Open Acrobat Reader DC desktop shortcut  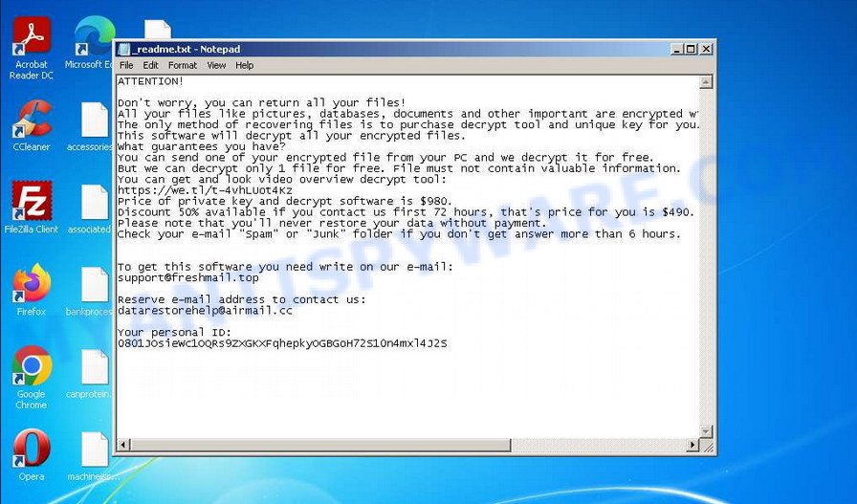click(32, 48)
